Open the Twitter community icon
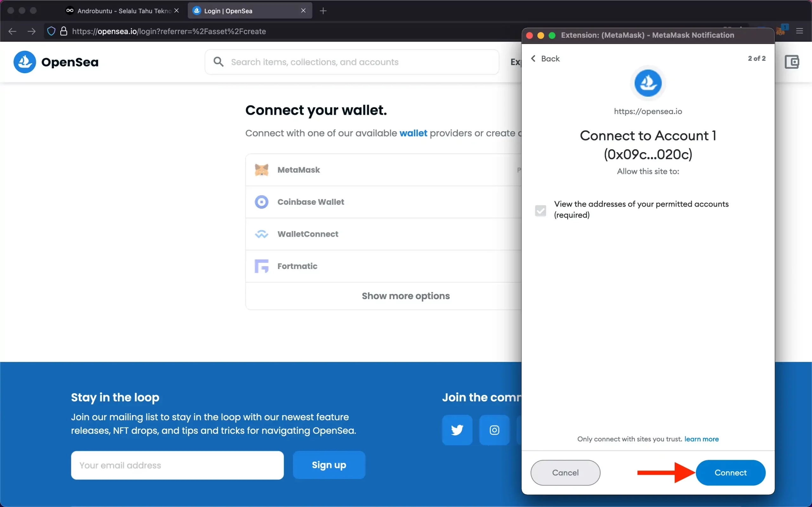The image size is (812, 507). (457, 430)
